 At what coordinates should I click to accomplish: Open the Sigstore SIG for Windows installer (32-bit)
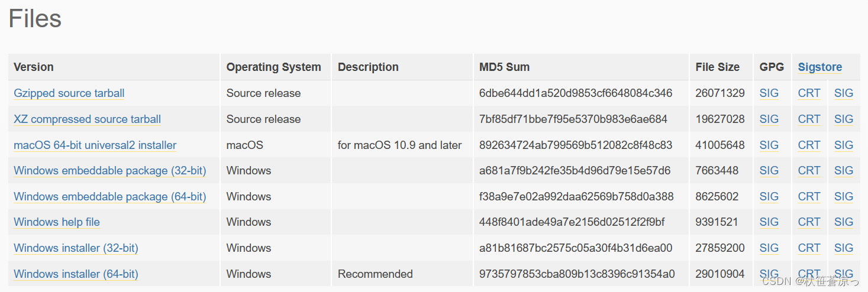(x=844, y=248)
